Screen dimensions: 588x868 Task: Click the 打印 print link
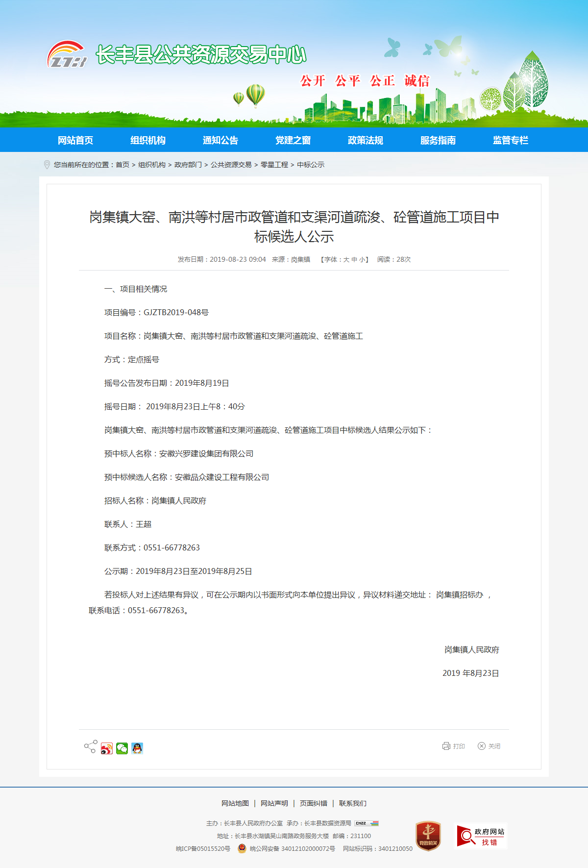(459, 746)
